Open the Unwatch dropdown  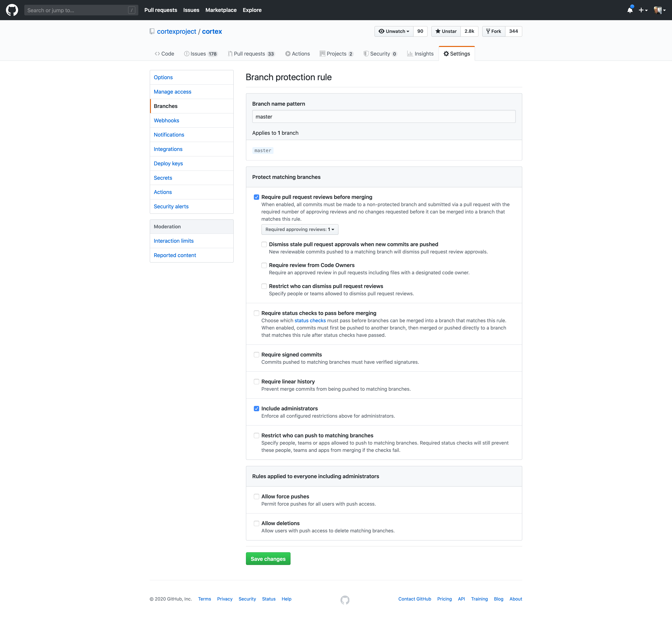tap(394, 31)
